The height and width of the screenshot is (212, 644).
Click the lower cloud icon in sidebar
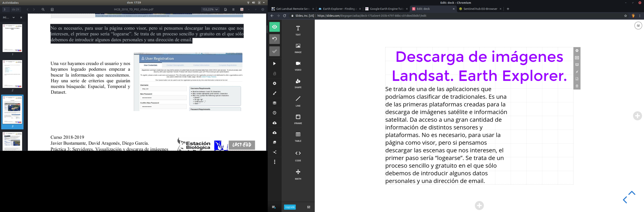pos(274,133)
